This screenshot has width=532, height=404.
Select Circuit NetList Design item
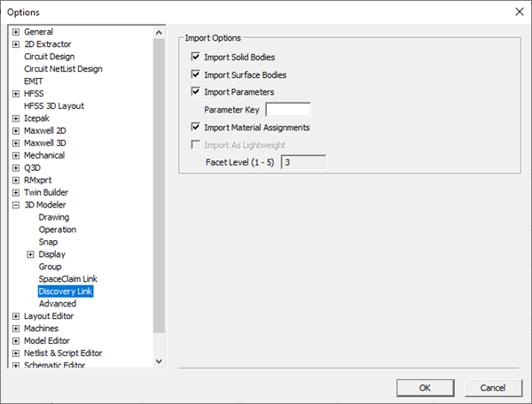pos(63,69)
